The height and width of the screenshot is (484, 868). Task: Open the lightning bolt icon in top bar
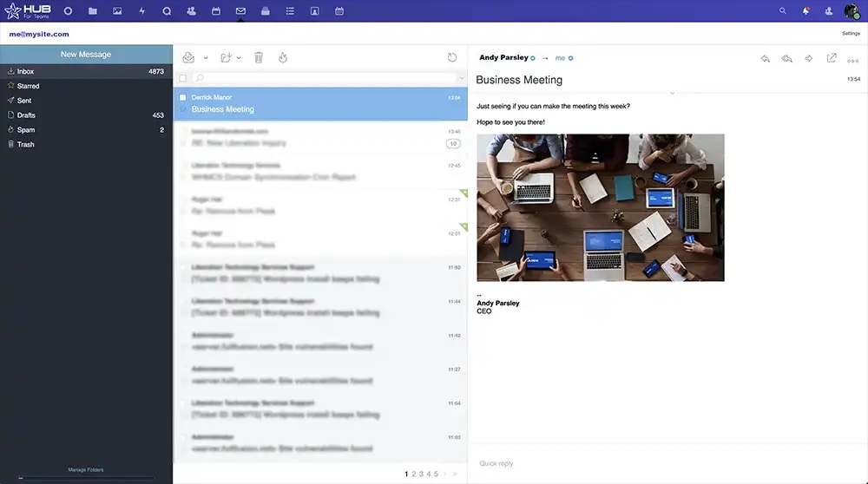pos(142,11)
